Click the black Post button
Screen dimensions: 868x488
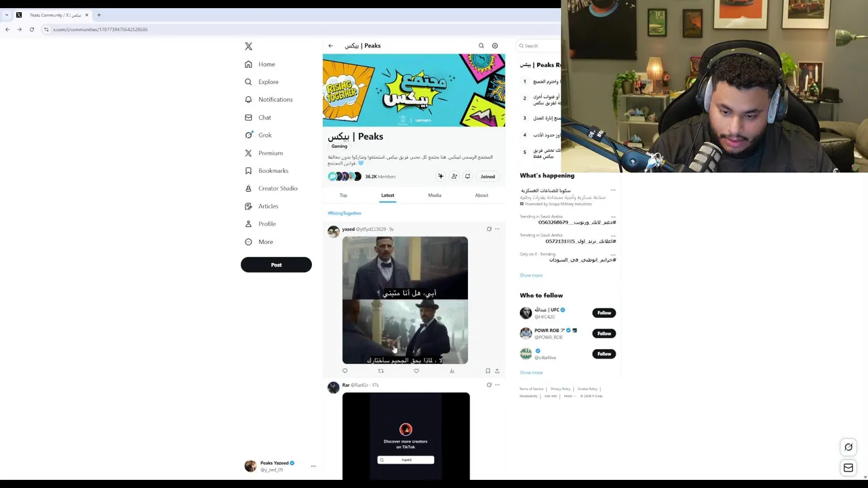pyautogui.click(x=276, y=265)
